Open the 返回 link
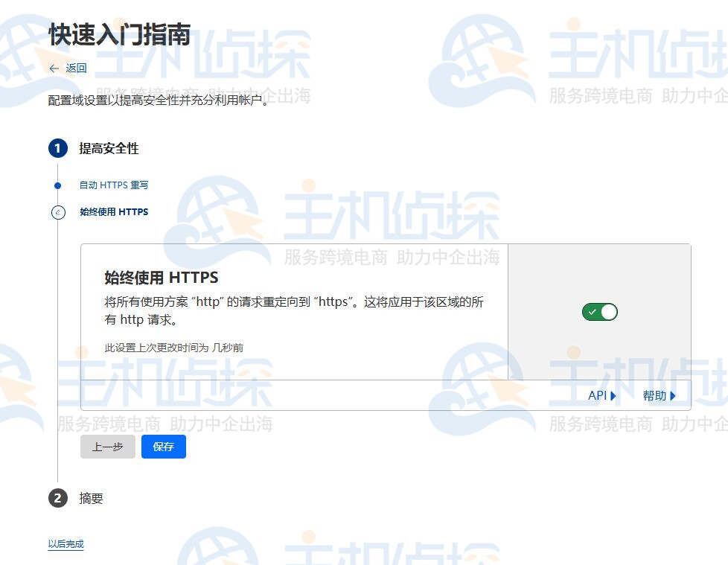This screenshot has height=565, width=728. [76, 68]
